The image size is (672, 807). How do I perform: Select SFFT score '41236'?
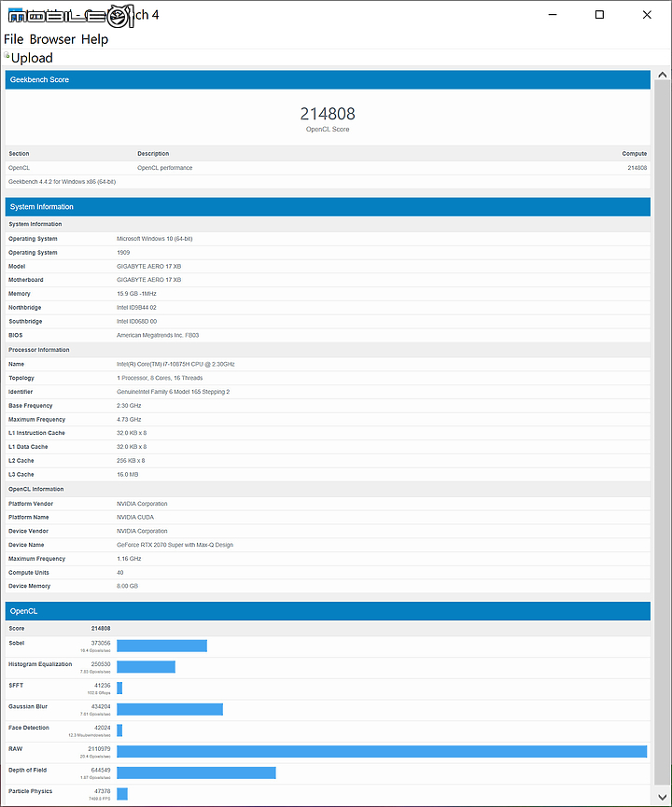pos(102,686)
